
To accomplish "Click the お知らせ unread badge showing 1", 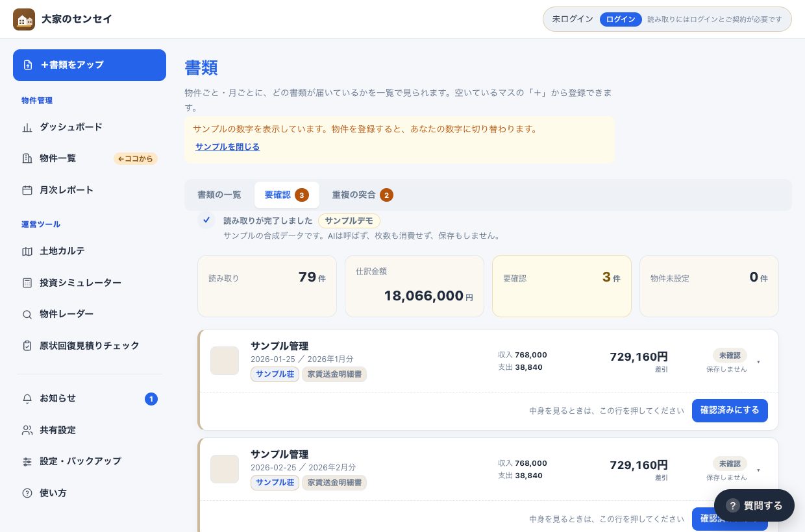I will (x=151, y=399).
